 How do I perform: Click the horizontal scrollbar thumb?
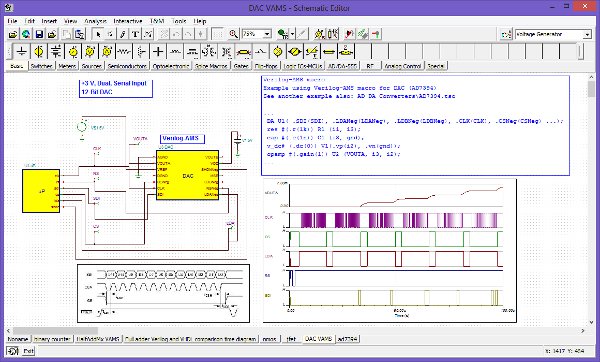pos(55,331)
